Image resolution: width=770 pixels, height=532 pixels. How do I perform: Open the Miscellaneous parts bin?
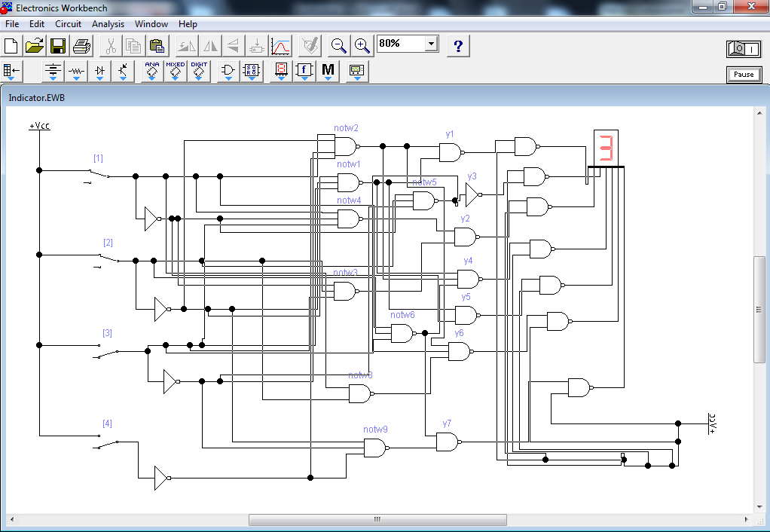coord(328,72)
